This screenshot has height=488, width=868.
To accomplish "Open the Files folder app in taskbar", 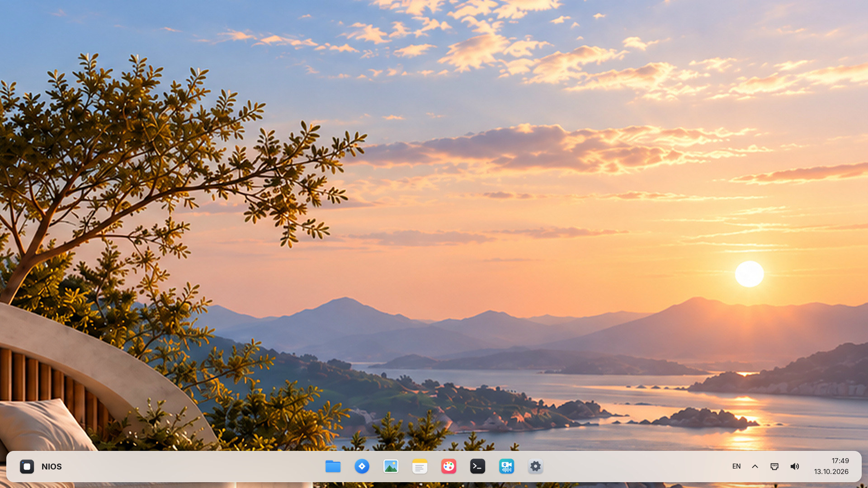I will [333, 466].
